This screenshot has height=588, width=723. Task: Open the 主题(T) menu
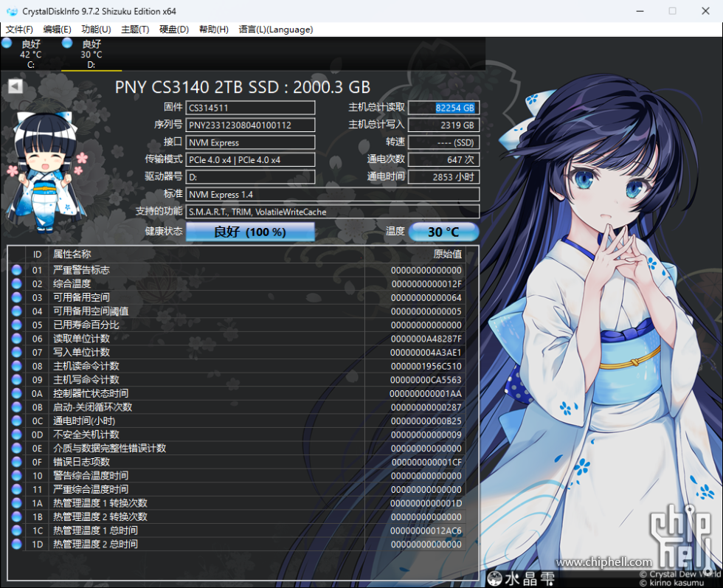tap(135, 30)
